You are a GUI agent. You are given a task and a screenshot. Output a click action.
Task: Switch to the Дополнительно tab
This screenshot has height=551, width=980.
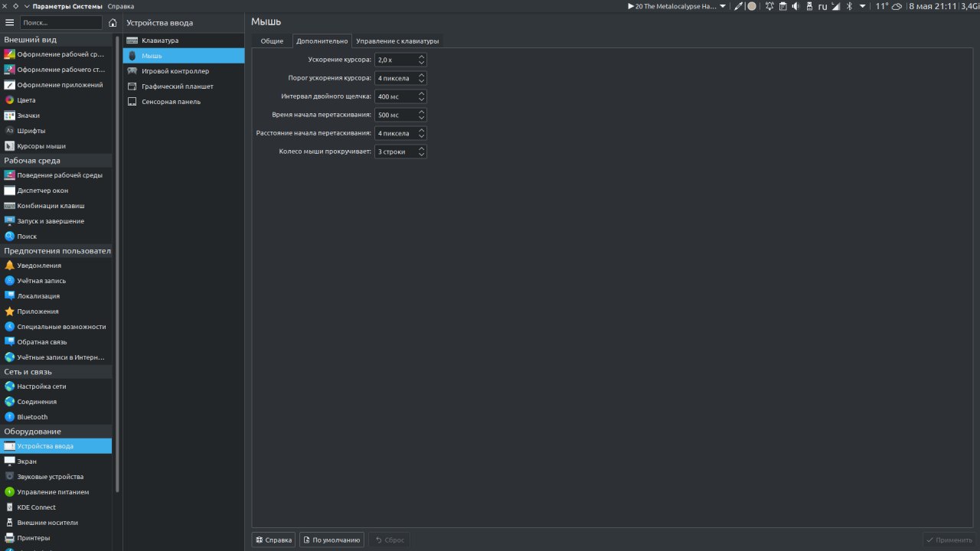click(x=322, y=41)
